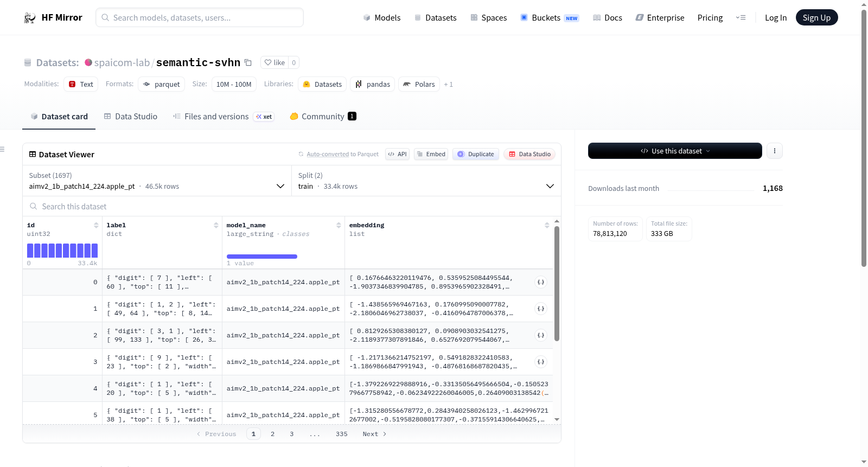Go to the Next page

(x=375, y=434)
